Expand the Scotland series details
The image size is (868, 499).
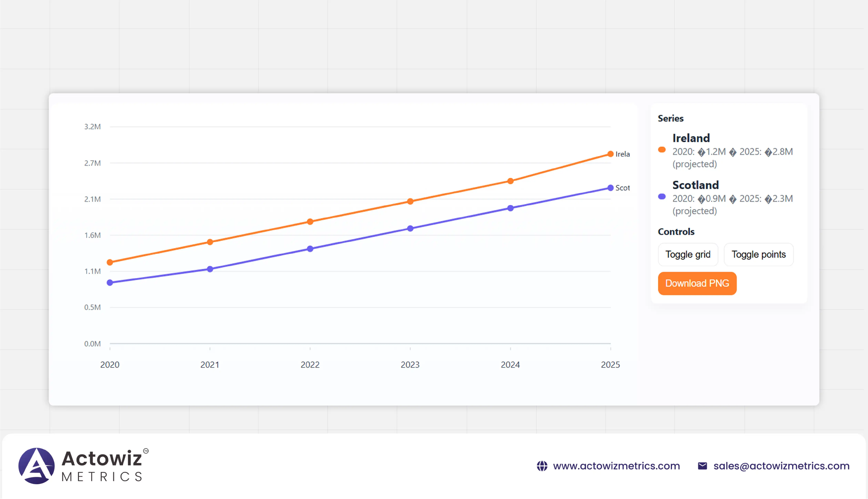pos(695,185)
